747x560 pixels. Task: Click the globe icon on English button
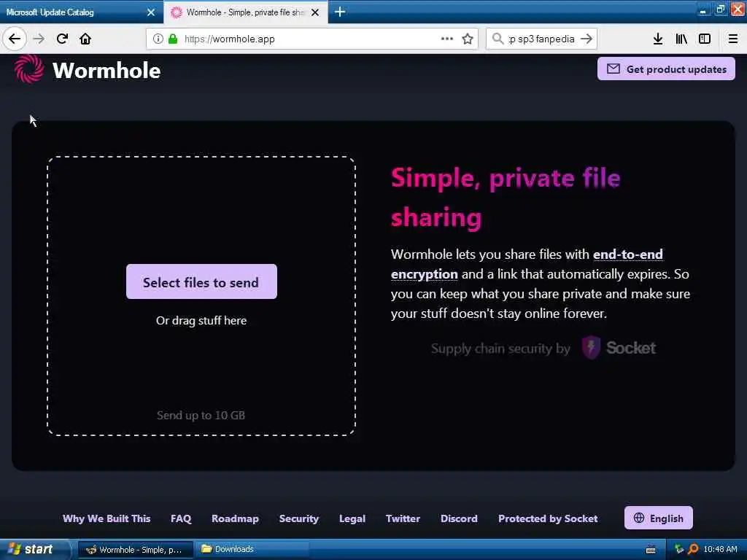click(639, 518)
